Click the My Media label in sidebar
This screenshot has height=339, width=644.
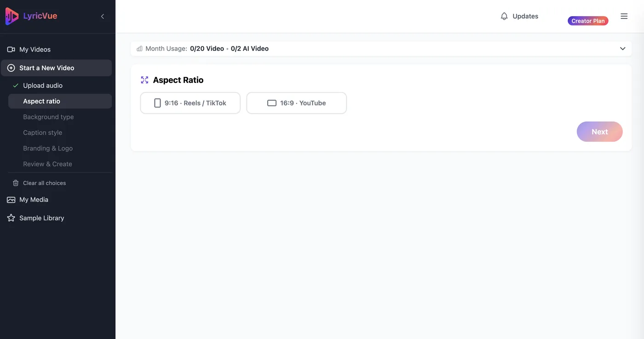pyautogui.click(x=34, y=200)
